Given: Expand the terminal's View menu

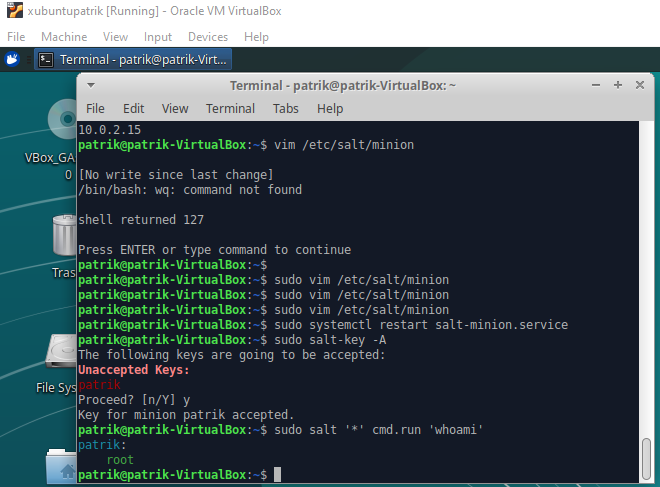Looking at the screenshot, I should pyautogui.click(x=175, y=108).
